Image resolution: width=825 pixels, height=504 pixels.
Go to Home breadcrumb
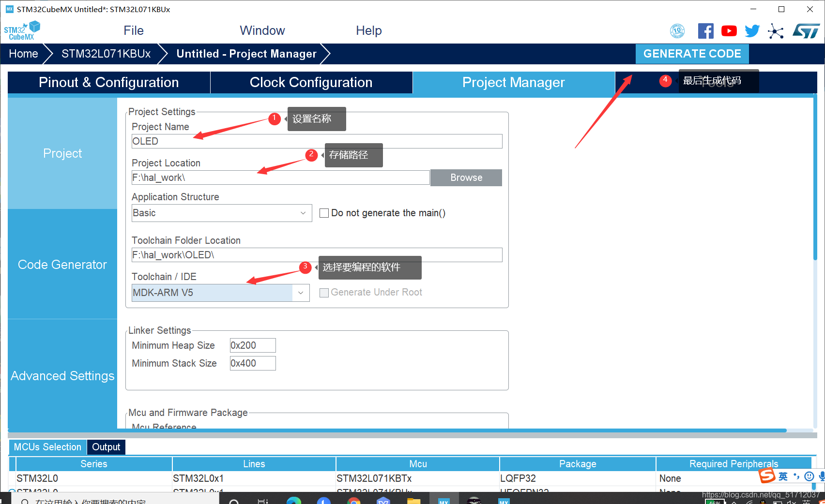23,54
